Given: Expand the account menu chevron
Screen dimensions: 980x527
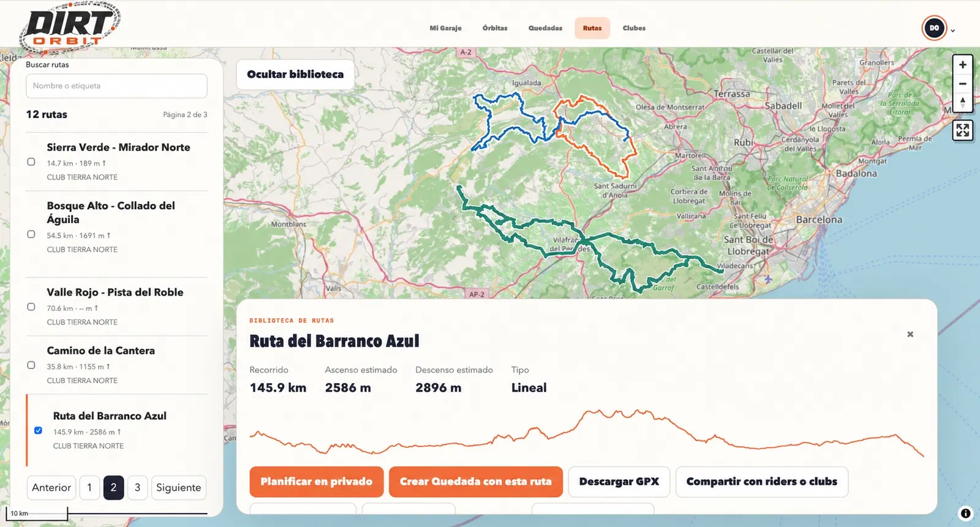Looking at the screenshot, I should point(953,30).
